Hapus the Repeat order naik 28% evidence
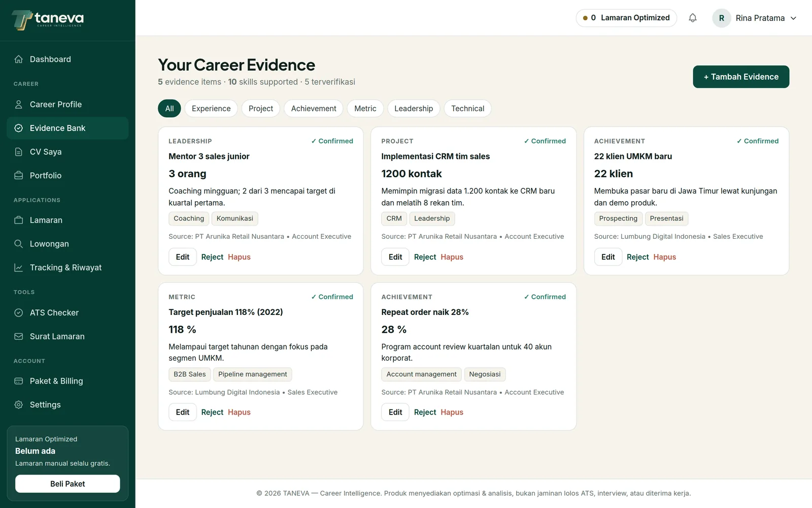 pos(452,412)
